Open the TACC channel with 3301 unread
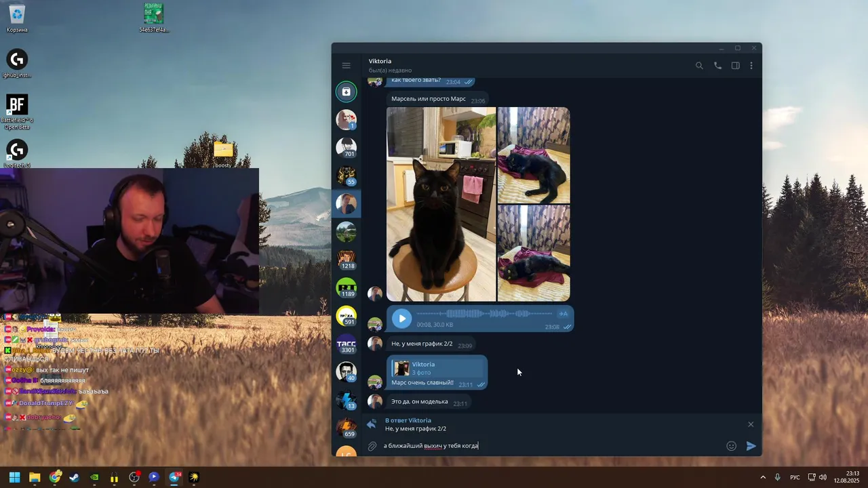Image resolution: width=868 pixels, height=488 pixels. [346, 344]
